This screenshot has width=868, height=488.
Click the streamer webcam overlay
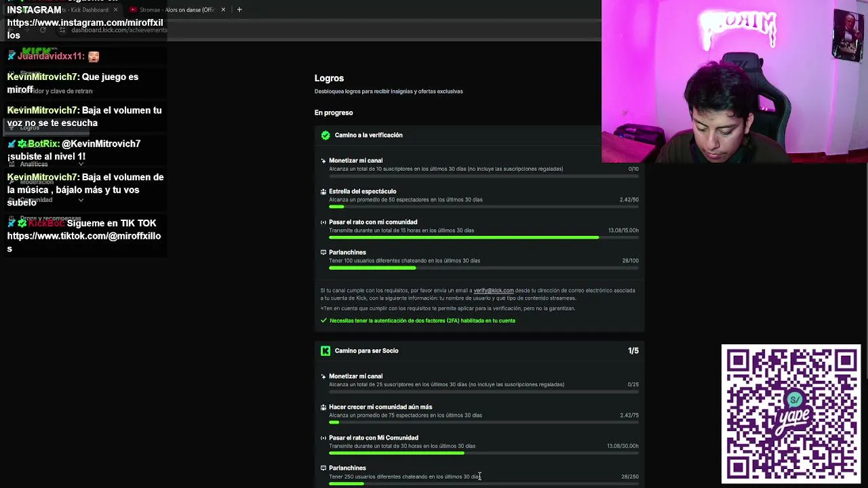click(734, 81)
